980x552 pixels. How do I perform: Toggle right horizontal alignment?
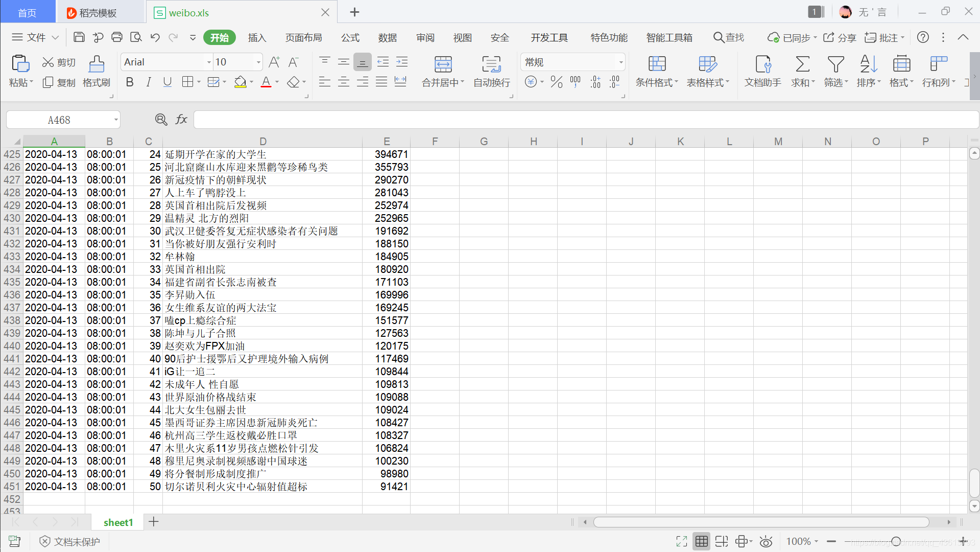(363, 82)
